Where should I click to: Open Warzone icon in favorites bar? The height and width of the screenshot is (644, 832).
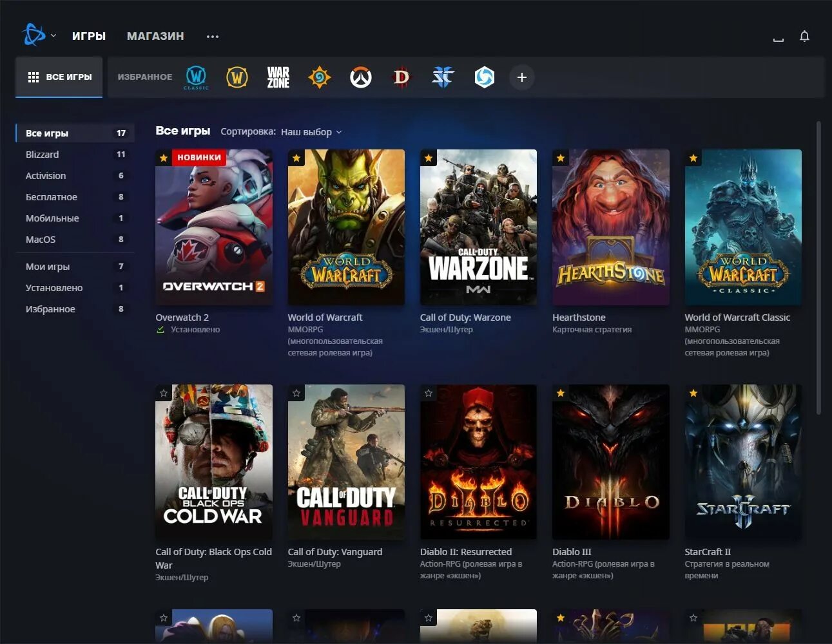coord(278,77)
